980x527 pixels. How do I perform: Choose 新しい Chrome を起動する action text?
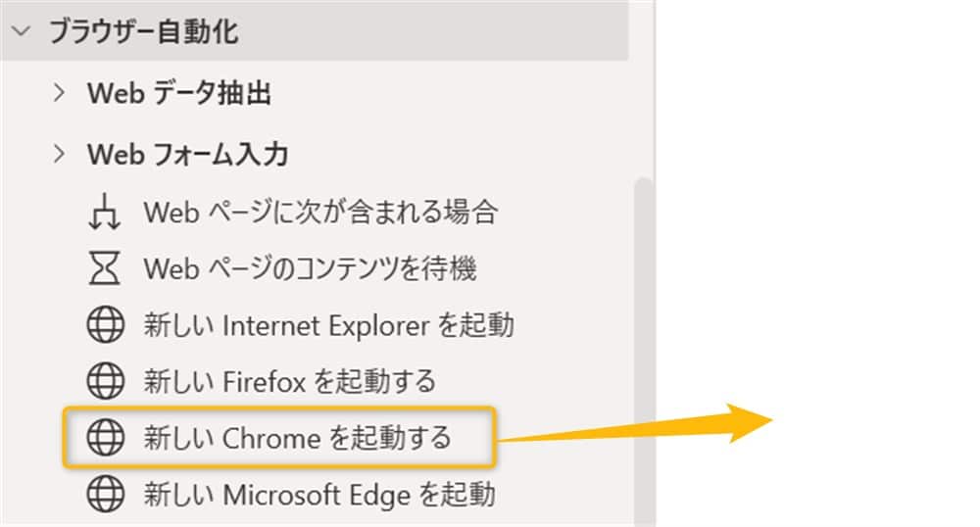pos(297,437)
